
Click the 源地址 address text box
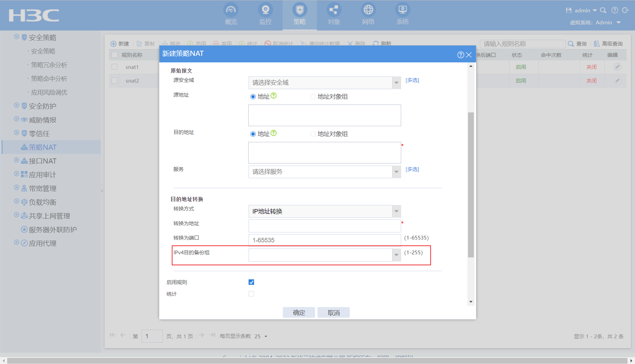click(x=324, y=115)
